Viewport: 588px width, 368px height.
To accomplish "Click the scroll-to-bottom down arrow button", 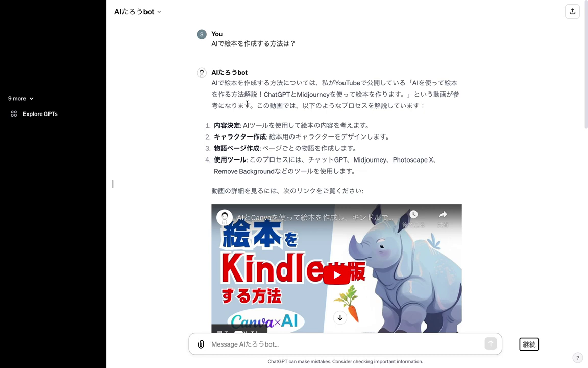I will point(340,318).
